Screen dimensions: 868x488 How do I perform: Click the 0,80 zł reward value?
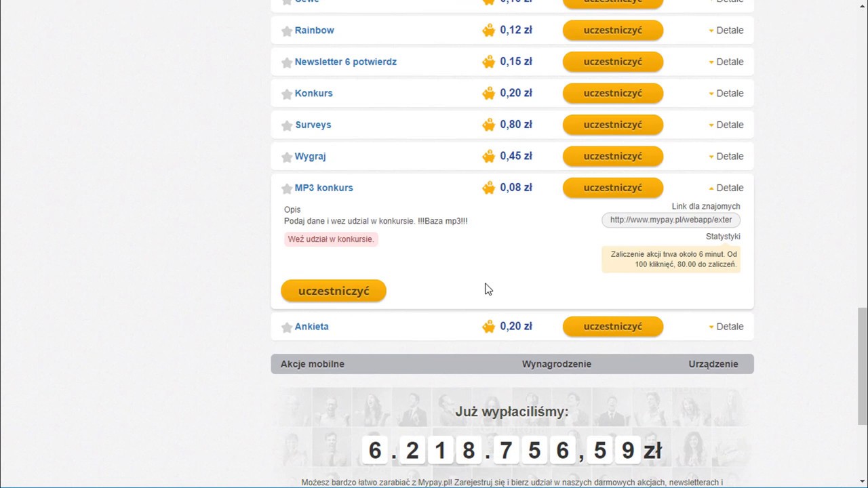(x=516, y=125)
